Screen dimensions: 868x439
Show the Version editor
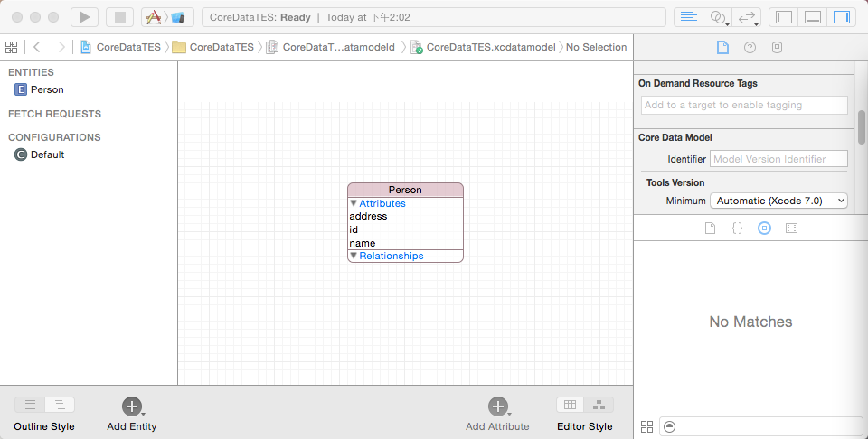[747, 17]
